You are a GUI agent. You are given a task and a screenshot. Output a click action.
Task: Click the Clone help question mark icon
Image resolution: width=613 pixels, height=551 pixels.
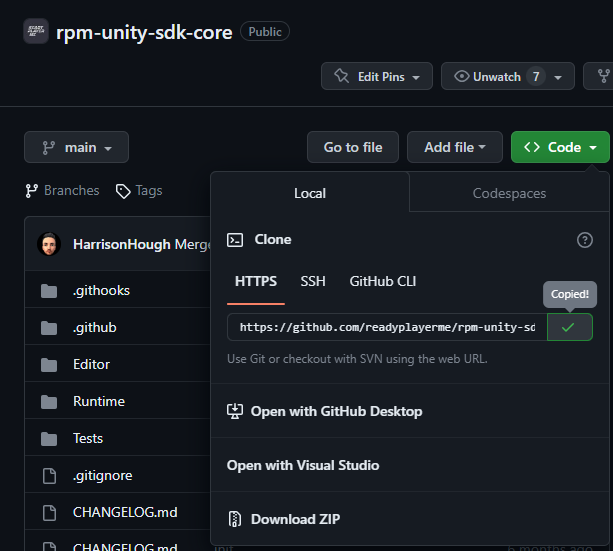point(585,240)
